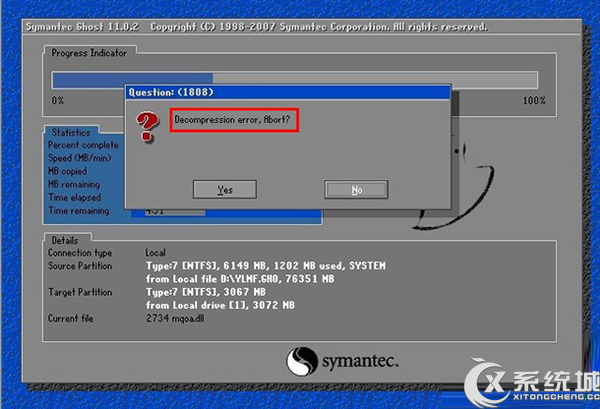Click the 'Target Partition' label
Screen dimensions: 600x409
(x=80, y=292)
